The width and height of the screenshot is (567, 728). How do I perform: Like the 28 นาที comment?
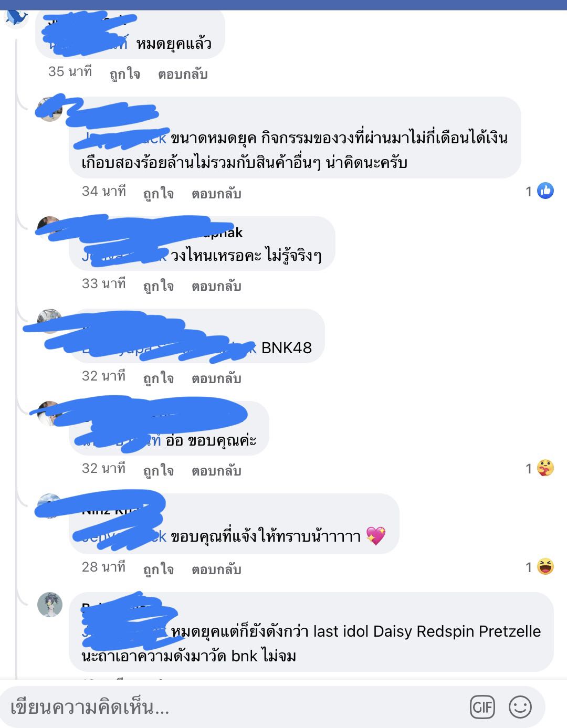(159, 569)
